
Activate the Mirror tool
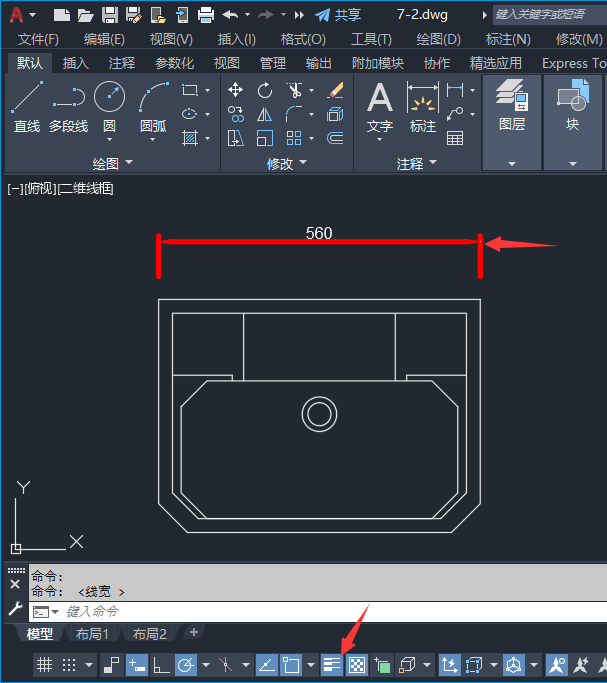click(264, 114)
